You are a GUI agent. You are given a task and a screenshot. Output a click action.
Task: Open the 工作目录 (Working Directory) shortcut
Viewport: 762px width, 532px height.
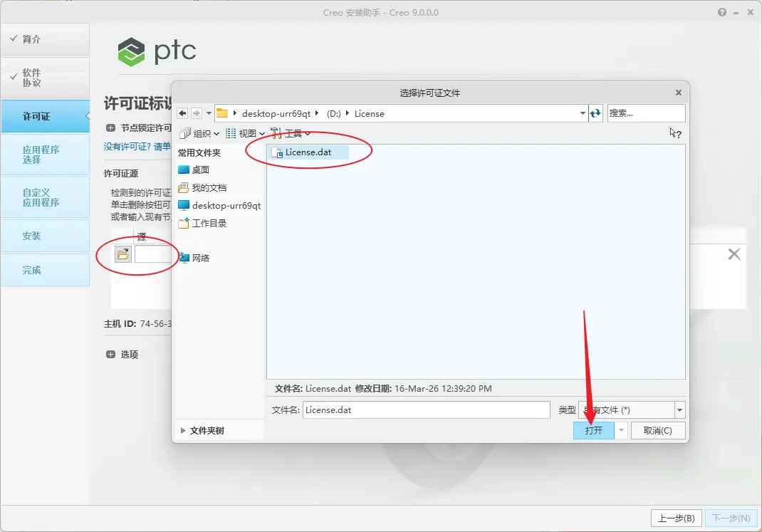pyautogui.click(x=203, y=224)
